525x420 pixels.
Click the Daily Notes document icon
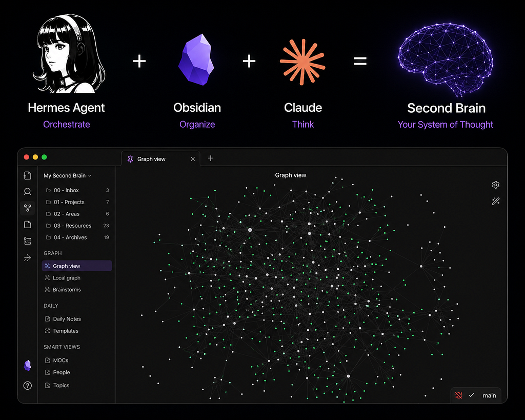point(48,319)
